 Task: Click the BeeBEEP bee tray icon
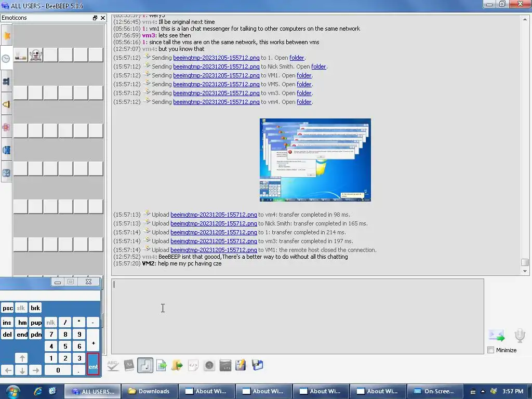494,391
